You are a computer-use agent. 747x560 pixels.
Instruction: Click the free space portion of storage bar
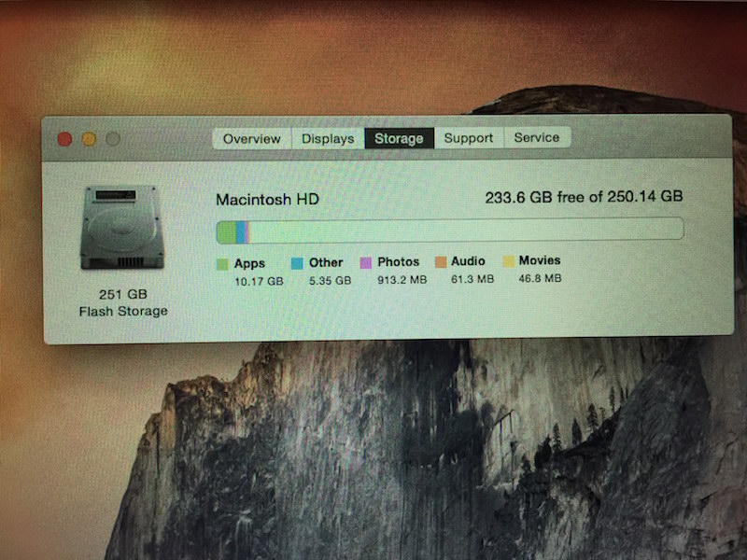coord(466,230)
